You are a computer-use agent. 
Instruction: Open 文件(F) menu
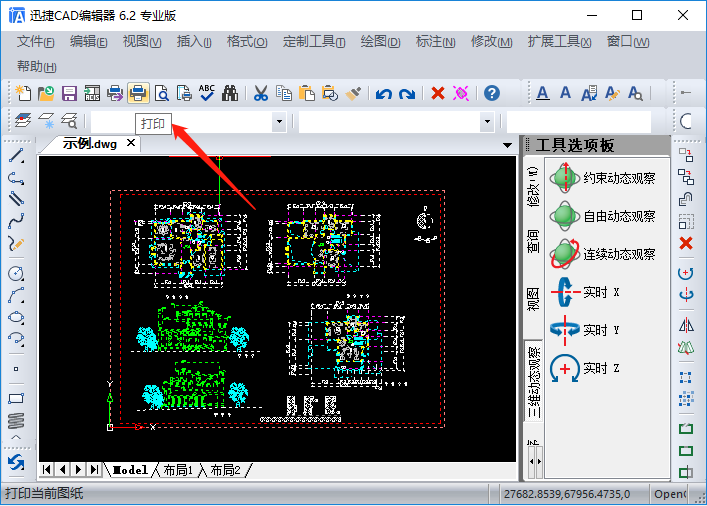[36, 42]
